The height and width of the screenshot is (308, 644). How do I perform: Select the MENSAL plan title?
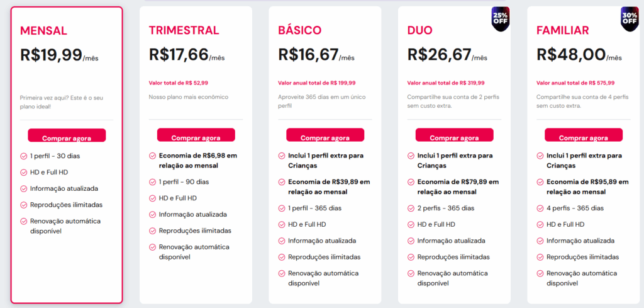coord(43,31)
